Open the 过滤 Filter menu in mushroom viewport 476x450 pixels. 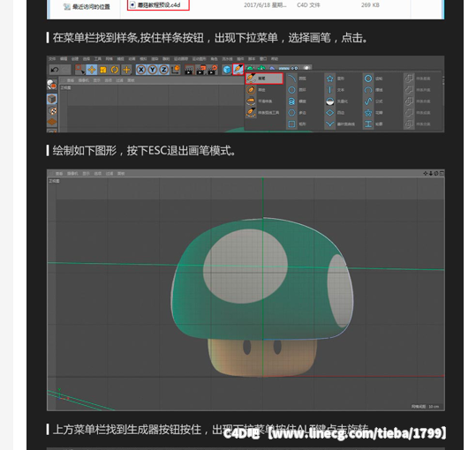pyautogui.click(x=110, y=174)
